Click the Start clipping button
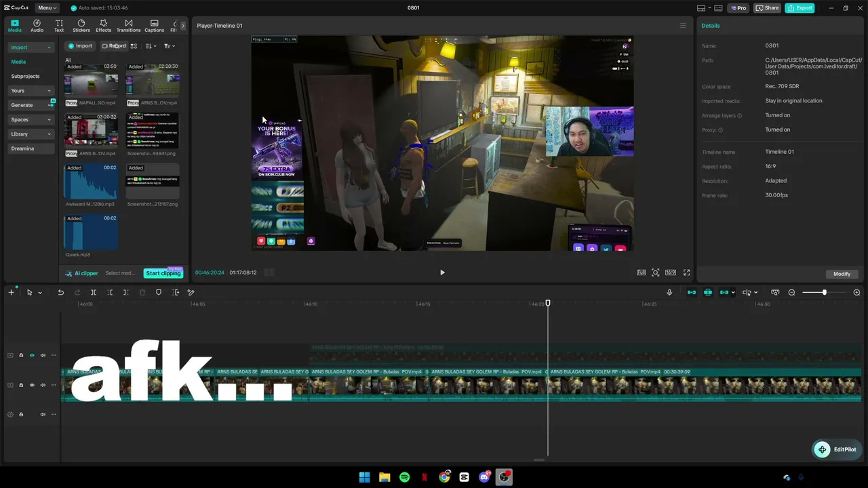Image resolution: width=868 pixels, height=488 pixels. point(163,273)
